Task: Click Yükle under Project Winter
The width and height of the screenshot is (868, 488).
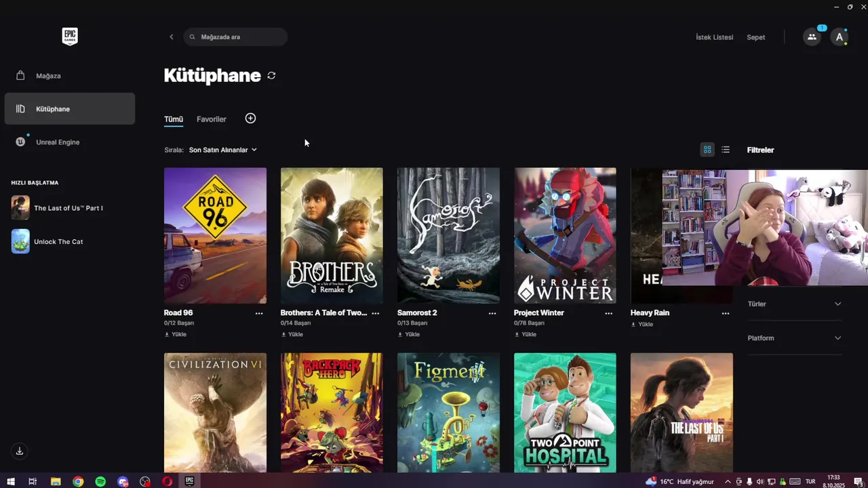Action: click(526, 334)
